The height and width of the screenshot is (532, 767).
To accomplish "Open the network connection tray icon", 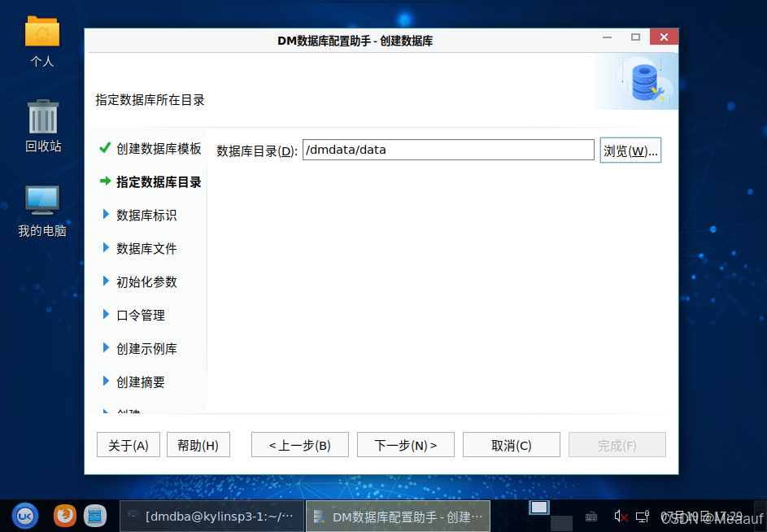I will [x=643, y=517].
